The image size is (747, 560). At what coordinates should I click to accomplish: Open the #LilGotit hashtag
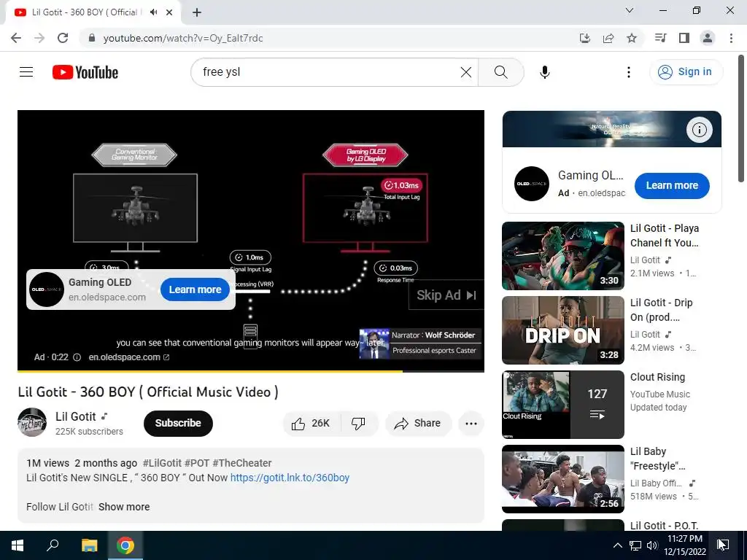[x=162, y=463]
